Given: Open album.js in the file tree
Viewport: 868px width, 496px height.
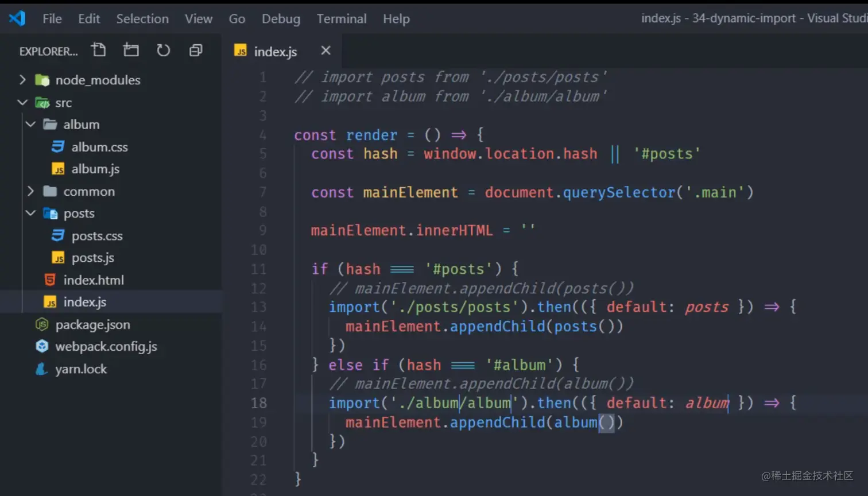Looking at the screenshot, I should [95, 169].
